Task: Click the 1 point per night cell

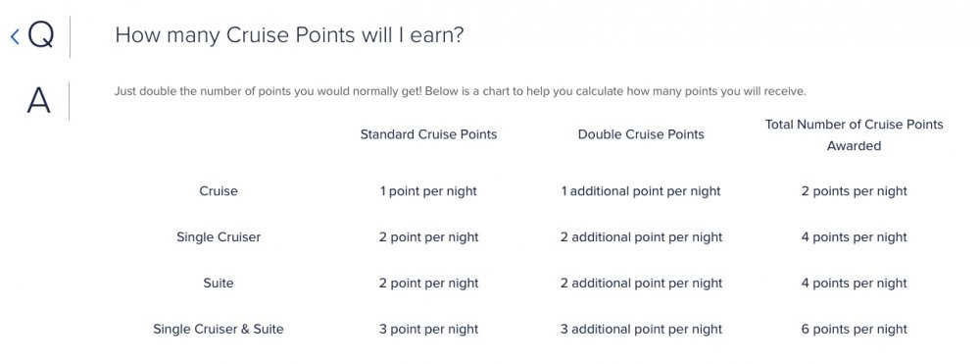Action: pos(429,191)
